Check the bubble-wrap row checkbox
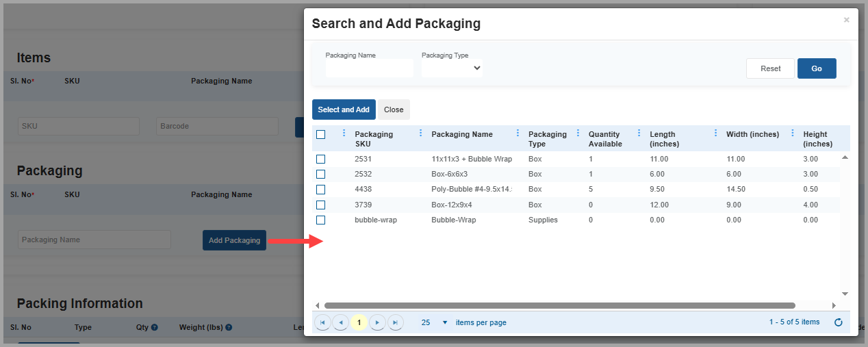 click(321, 220)
